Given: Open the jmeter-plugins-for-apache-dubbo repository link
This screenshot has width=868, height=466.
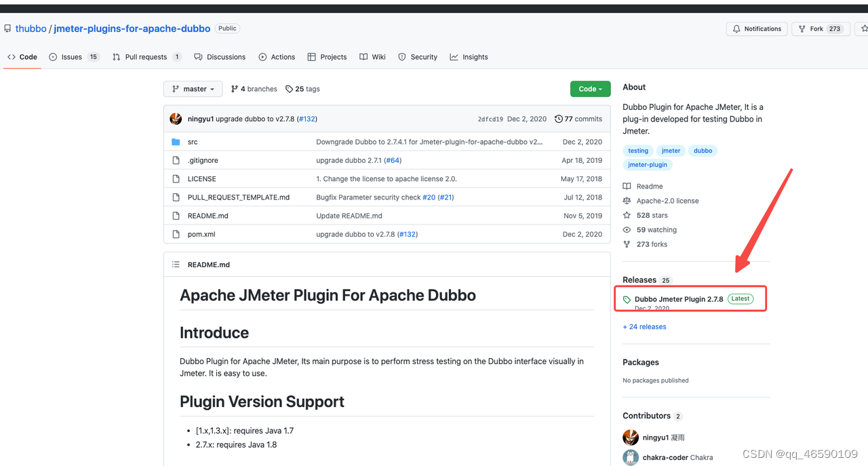Looking at the screenshot, I should coord(132,28).
